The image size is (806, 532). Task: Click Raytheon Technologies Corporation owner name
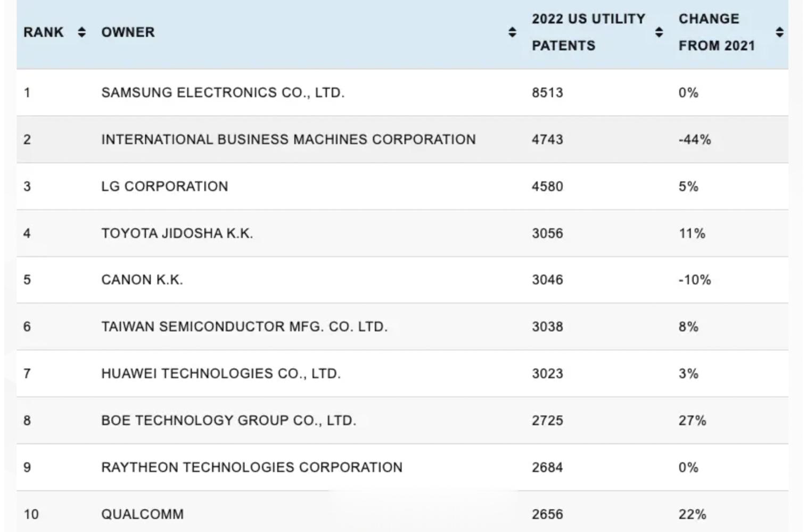click(251, 467)
